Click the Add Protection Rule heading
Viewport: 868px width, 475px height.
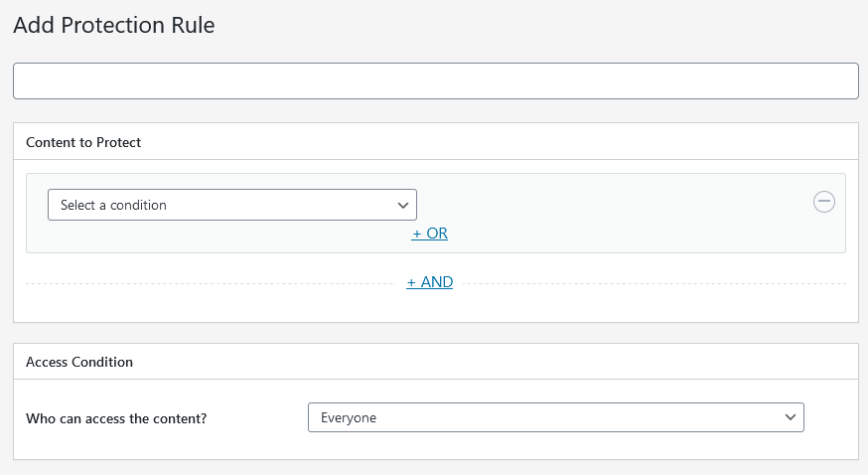coord(114,25)
